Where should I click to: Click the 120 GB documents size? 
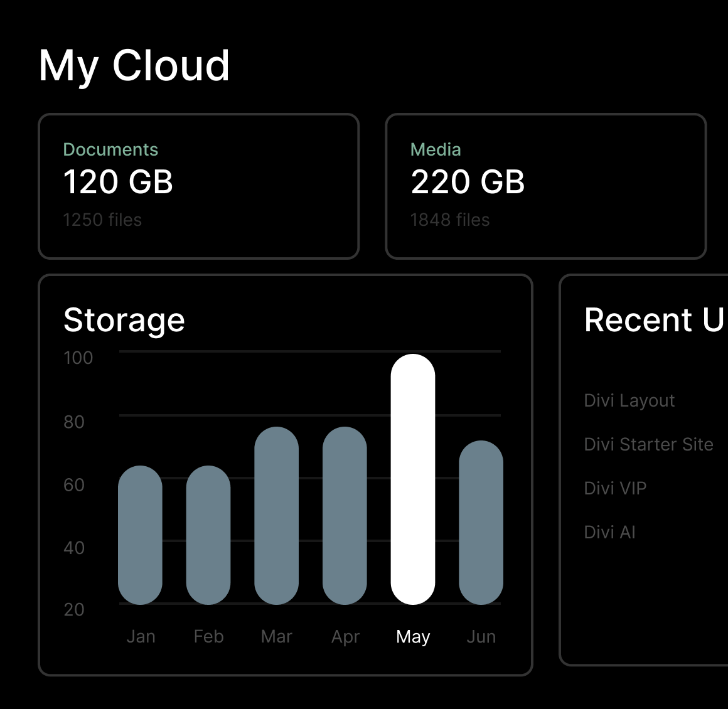point(118,182)
